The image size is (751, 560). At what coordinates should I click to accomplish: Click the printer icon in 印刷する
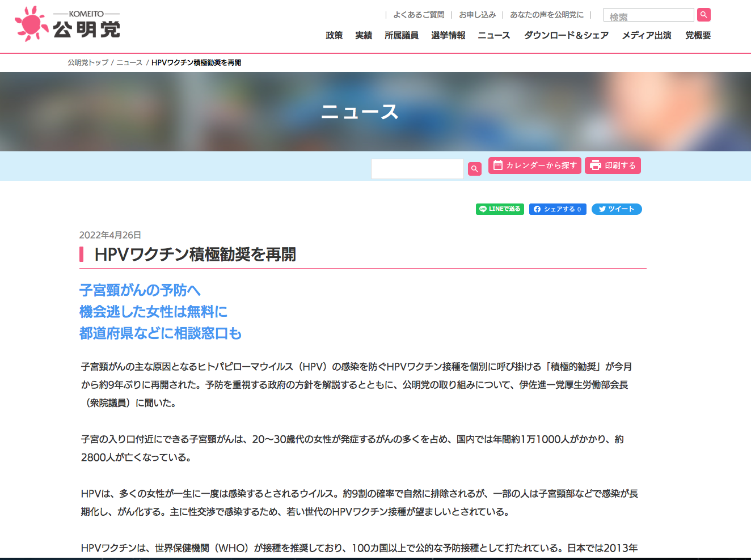pos(596,166)
